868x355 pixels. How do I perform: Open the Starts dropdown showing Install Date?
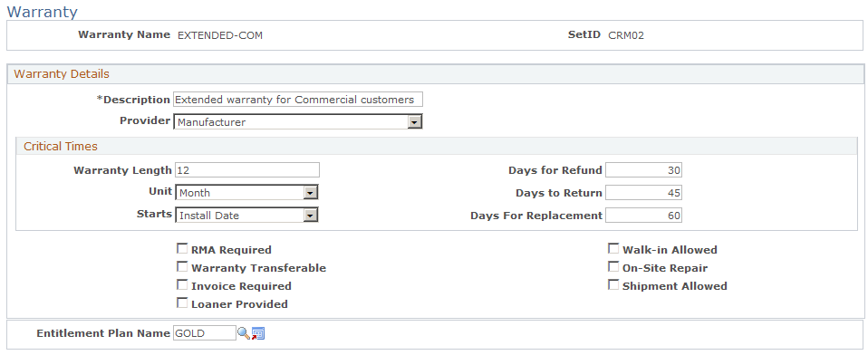pyautogui.click(x=246, y=216)
